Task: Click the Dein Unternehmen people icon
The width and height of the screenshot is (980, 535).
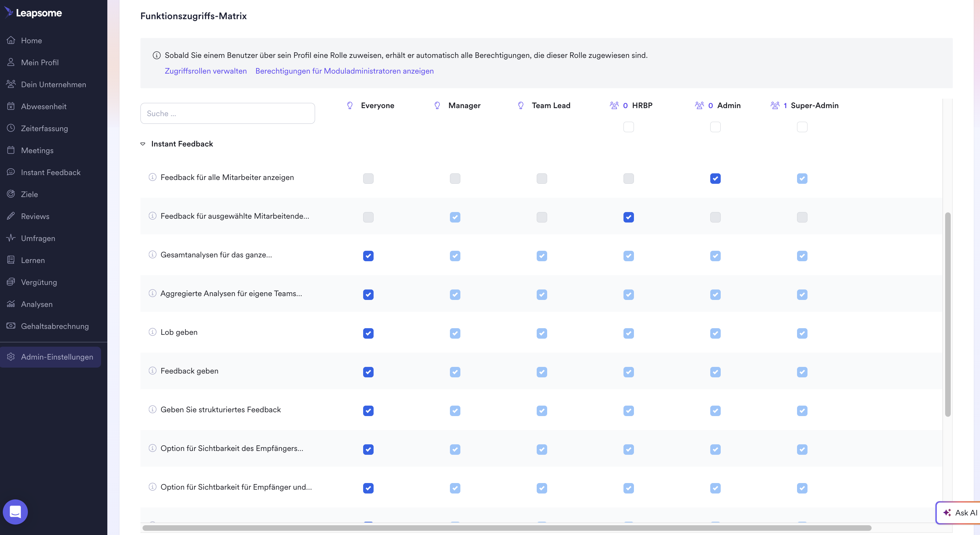Action: [11, 84]
